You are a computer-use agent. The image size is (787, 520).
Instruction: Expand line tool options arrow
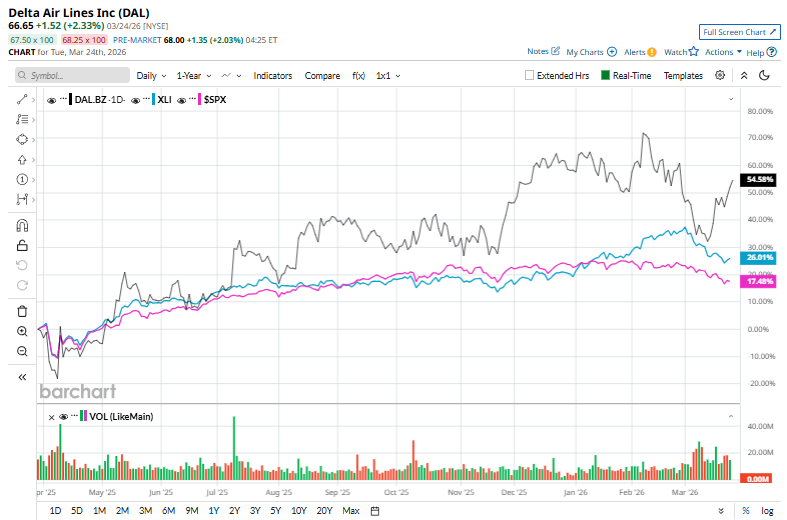tap(33, 100)
